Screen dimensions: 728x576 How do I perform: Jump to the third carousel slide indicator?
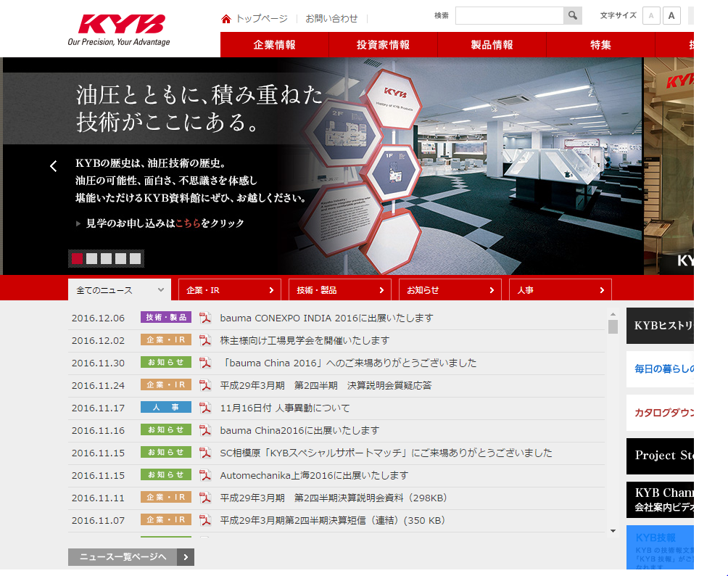[x=107, y=258]
